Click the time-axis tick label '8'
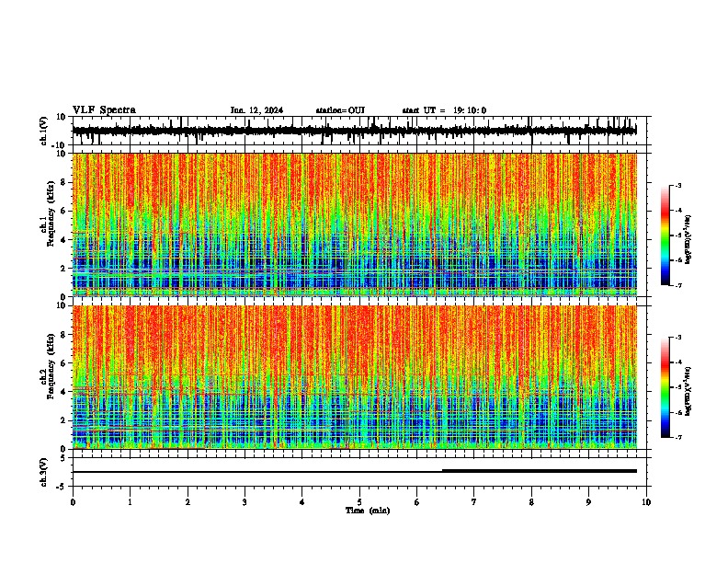This screenshot has width=728, height=563. pyautogui.click(x=531, y=502)
